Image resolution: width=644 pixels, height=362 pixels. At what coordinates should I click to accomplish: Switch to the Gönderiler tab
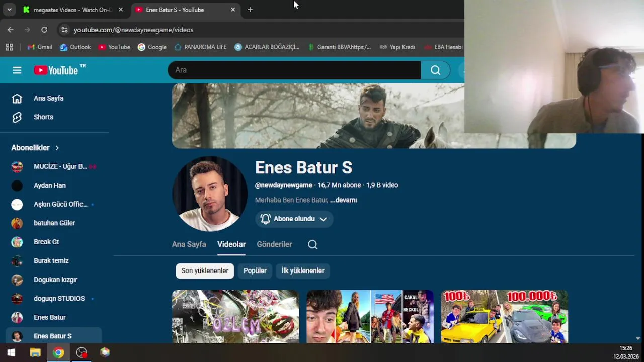pyautogui.click(x=274, y=244)
